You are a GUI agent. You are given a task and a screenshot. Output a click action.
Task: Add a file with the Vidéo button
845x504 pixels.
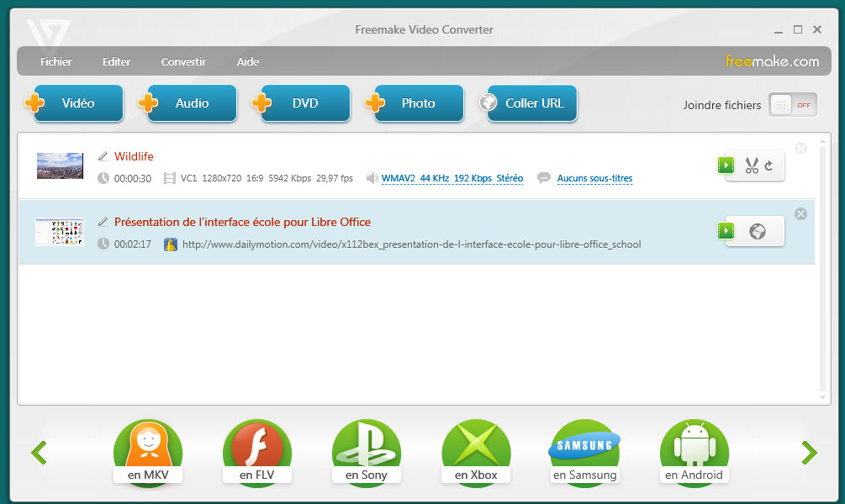point(77,103)
